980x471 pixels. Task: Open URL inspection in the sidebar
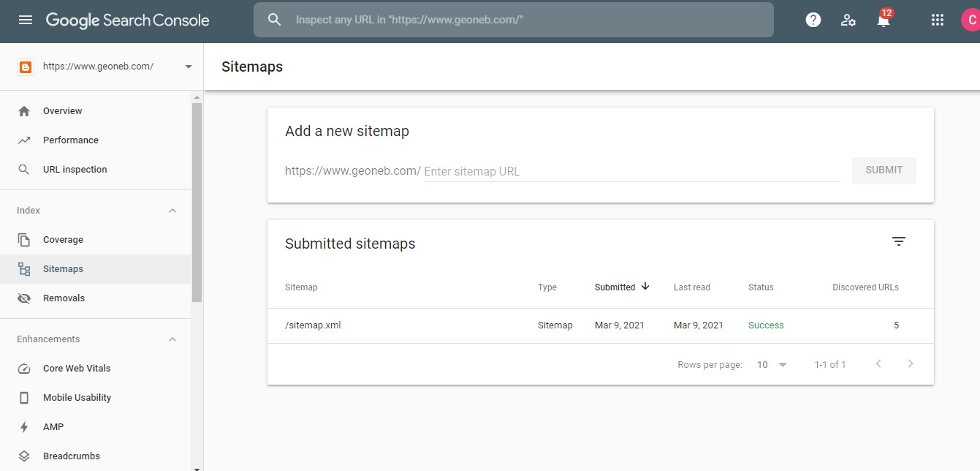(96, 170)
